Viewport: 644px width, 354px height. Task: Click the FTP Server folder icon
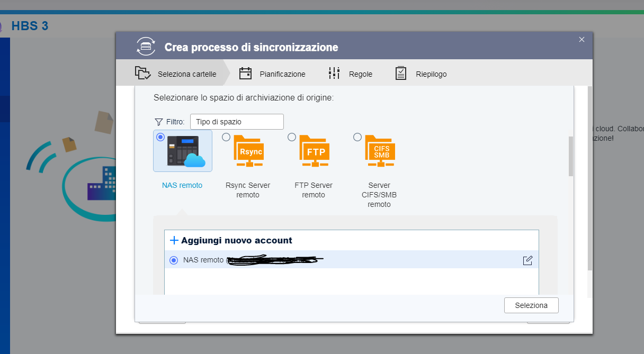click(x=316, y=151)
